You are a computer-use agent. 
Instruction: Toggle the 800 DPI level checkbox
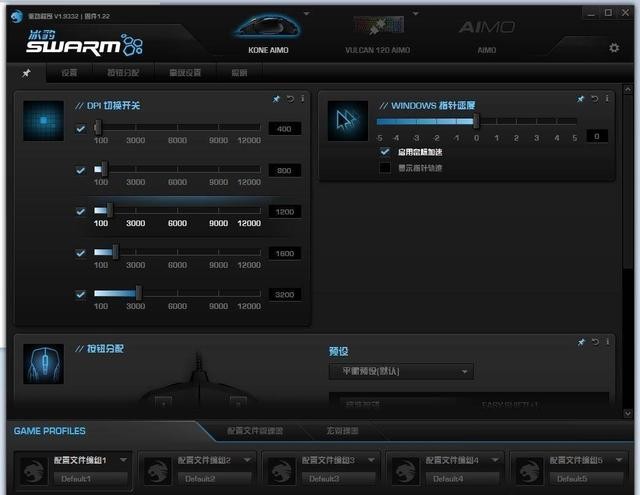(x=81, y=170)
